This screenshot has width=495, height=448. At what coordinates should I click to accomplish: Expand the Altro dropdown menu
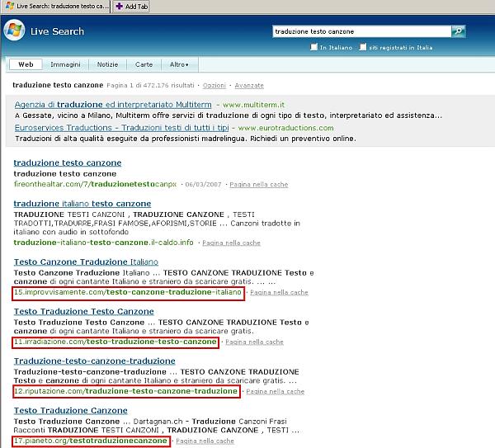click(179, 64)
